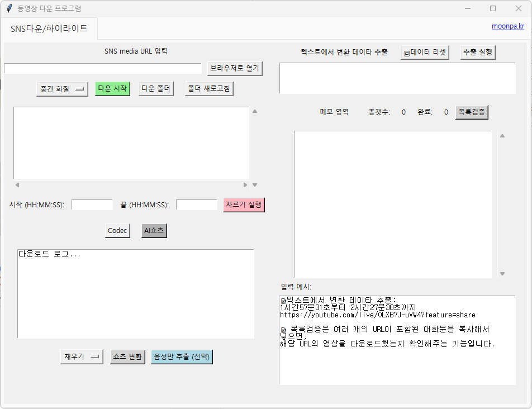Start download with 다운 시작 button

[112, 88]
